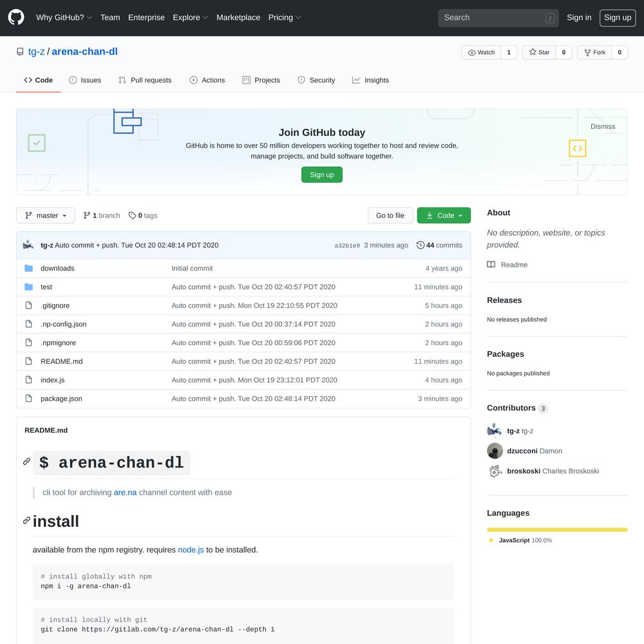Click the link anchor icon beside install heading
This screenshot has width=644, height=644.
[x=26, y=520]
